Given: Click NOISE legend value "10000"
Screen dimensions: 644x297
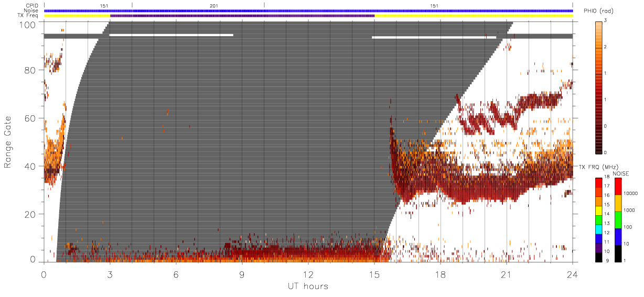Looking at the screenshot, I should [631, 193].
